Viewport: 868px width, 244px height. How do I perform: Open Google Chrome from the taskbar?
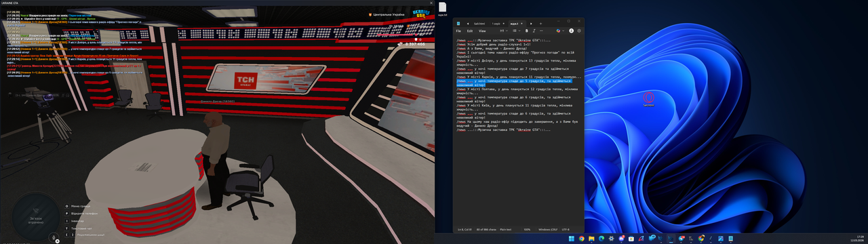point(581,239)
